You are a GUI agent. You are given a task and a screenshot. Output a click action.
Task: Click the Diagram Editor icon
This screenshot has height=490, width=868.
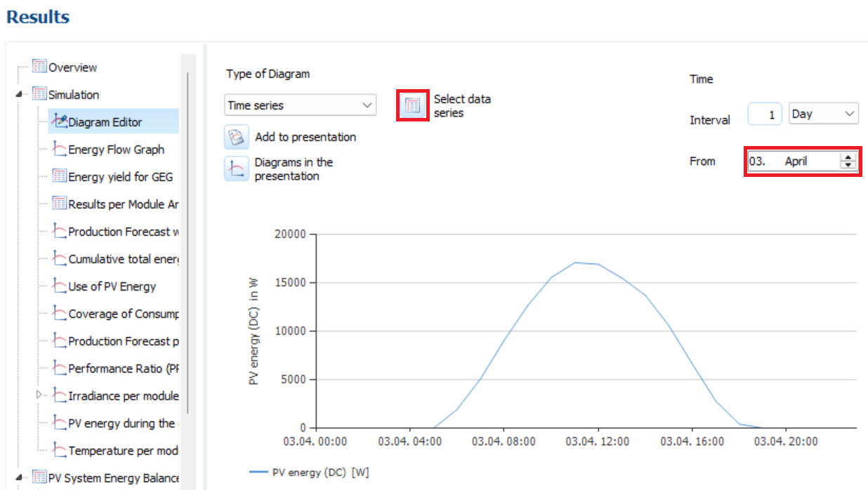(x=60, y=122)
